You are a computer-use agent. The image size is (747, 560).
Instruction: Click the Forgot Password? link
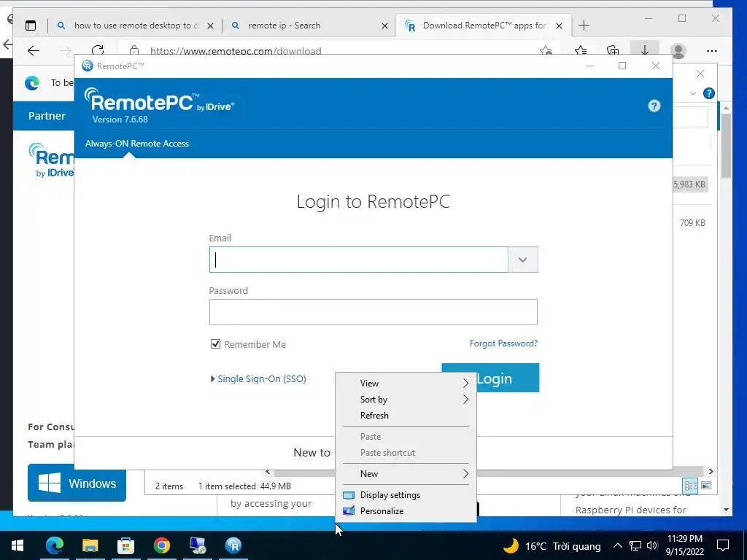(503, 343)
